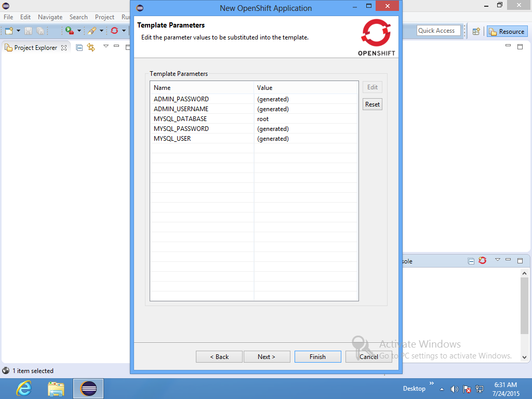
Task: Open the Navigate menu
Action: (x=50, y=17)
